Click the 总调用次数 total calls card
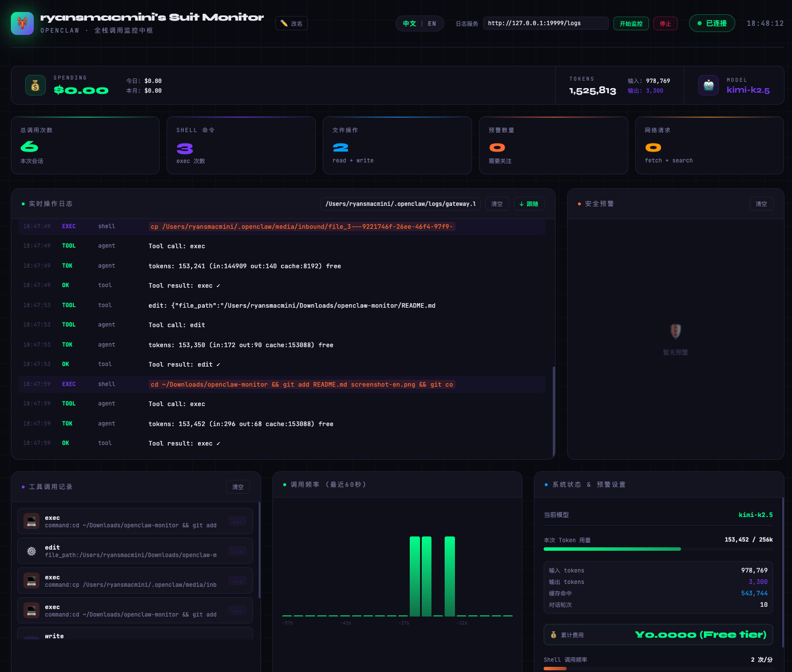The image size is (792, 672). (85, 145)
